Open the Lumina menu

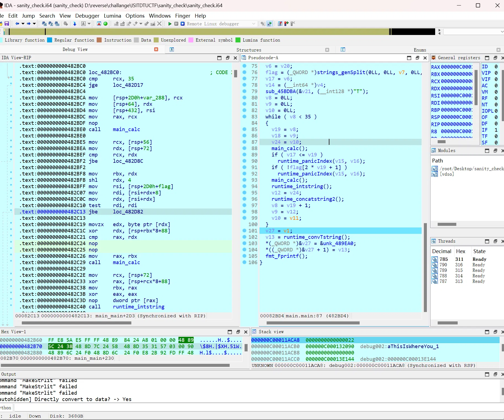[112, 16]
